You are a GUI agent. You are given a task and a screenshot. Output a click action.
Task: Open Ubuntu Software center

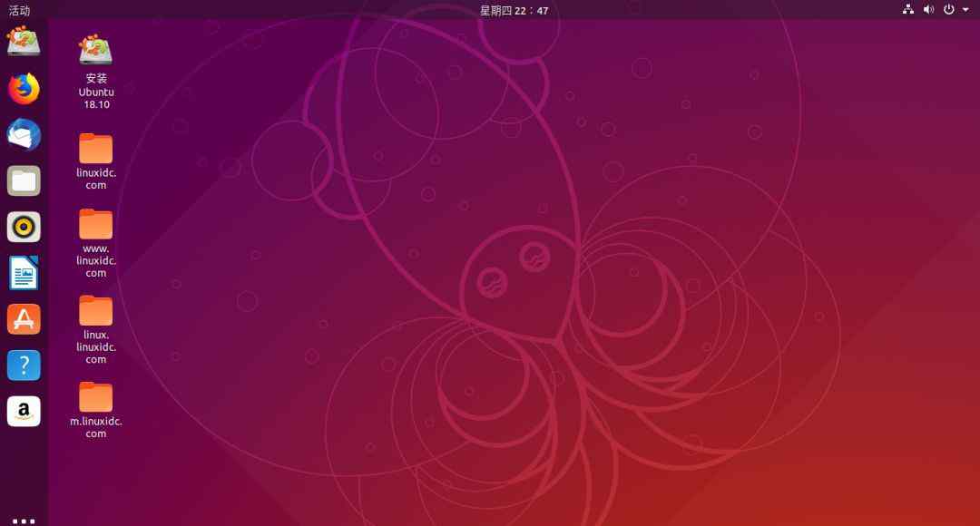24,319
